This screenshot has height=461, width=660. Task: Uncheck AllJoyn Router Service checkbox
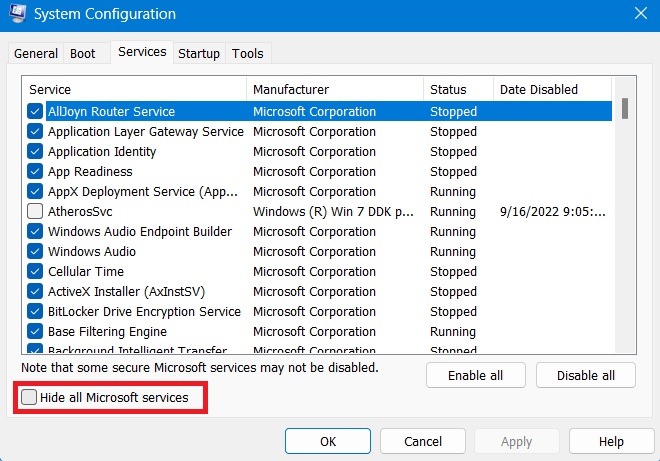click(x=35, y=112)
